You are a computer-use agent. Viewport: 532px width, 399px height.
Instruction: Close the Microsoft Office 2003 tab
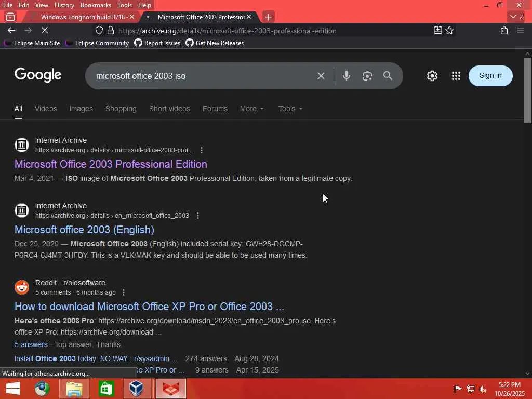[x=249, y=17]
